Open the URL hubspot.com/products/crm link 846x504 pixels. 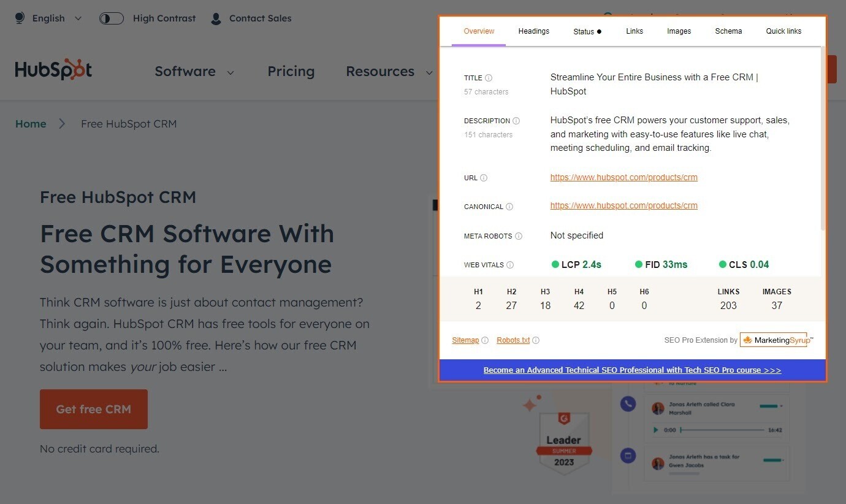(624, 177)
